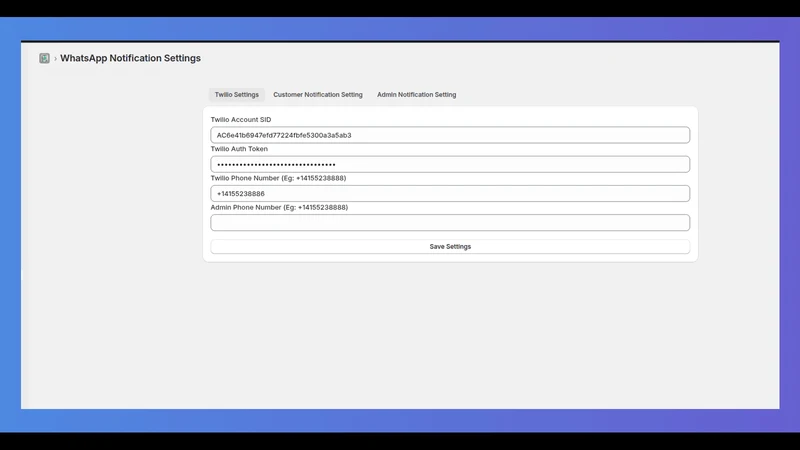Focus the Twilio Auth Token field
Image resolution: width=800 pixels, height=450 pixels.
coord(450,164)
